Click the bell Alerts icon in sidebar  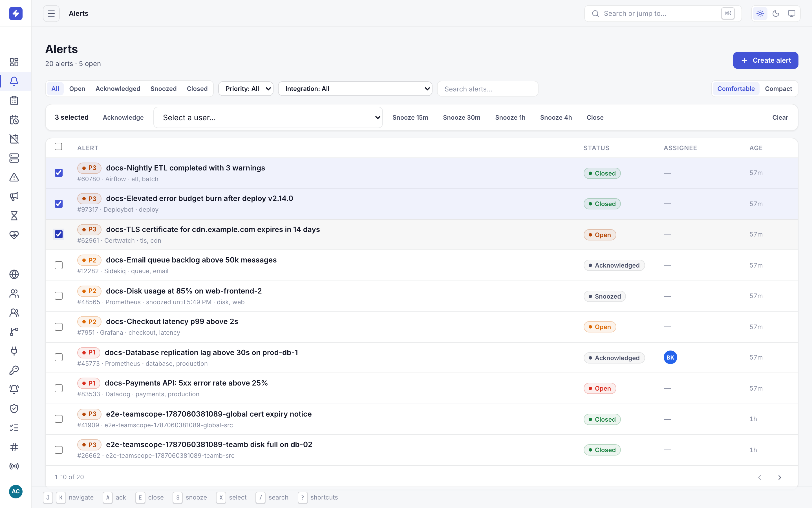[x=14, y=81]
